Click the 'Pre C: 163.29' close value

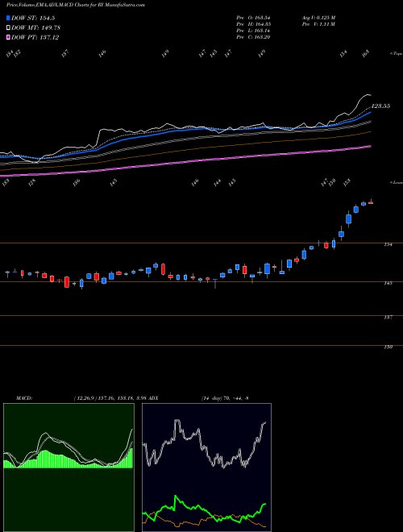click(253, 37)
